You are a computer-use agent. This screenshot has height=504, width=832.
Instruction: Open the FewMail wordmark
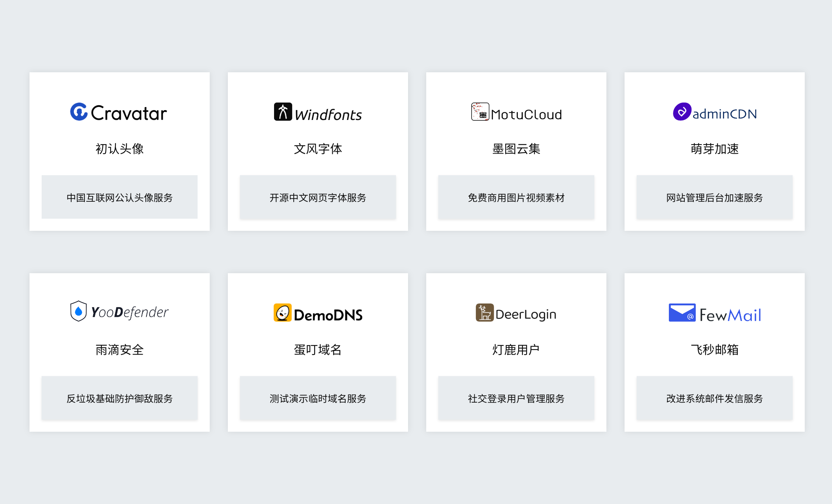pos(730,315)
